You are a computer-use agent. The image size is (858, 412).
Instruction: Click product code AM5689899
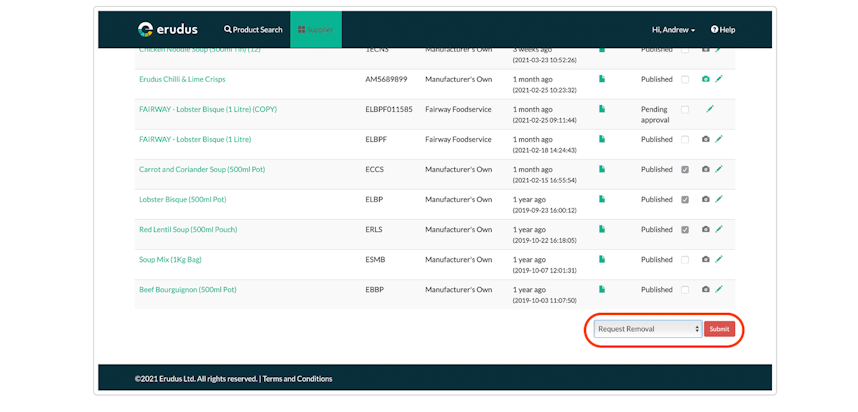(386, 79)
